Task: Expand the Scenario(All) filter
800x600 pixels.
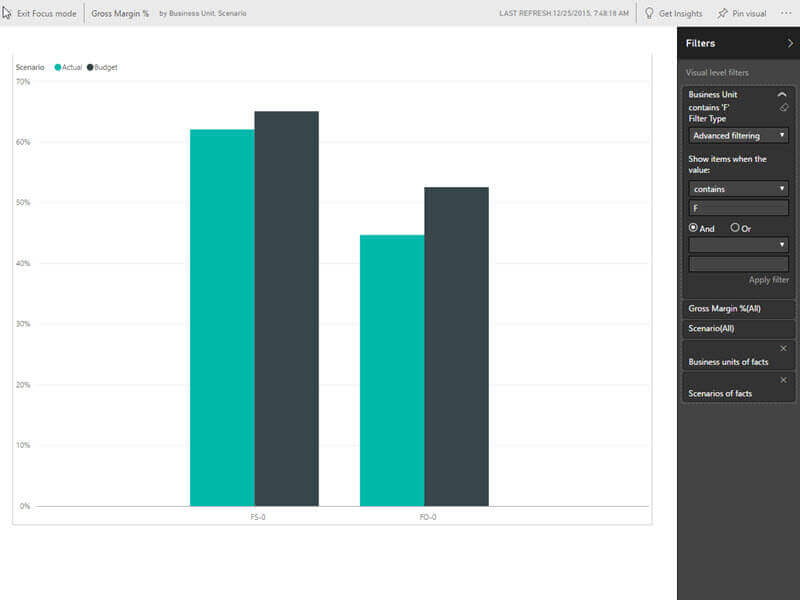Action: 738,329
